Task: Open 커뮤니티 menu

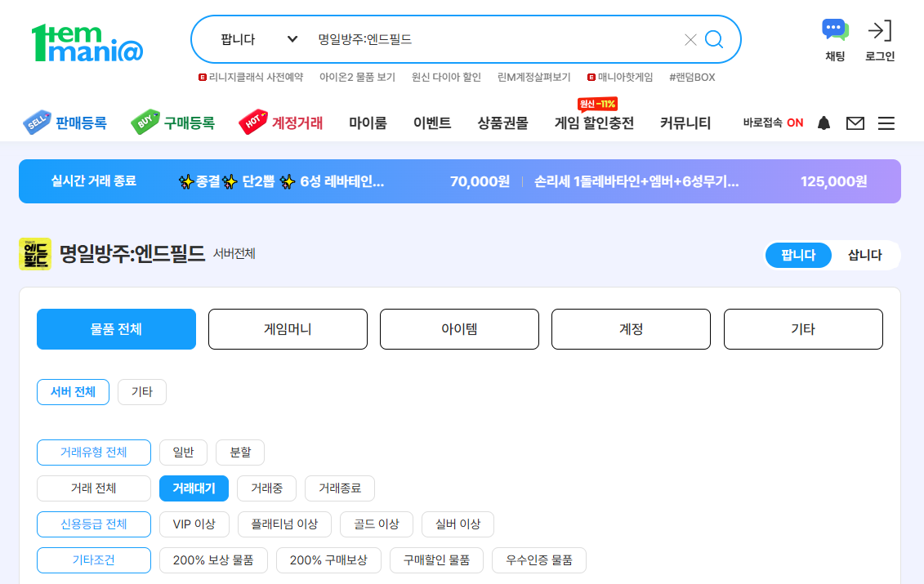Action: (685, 123)
